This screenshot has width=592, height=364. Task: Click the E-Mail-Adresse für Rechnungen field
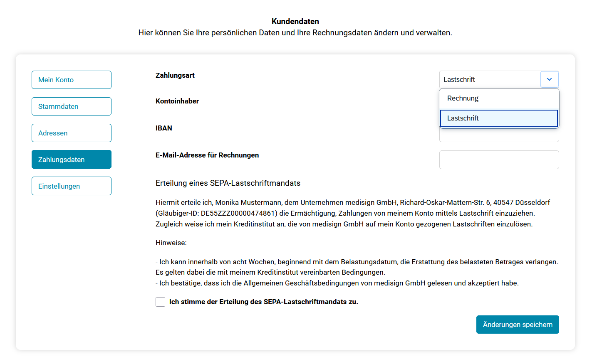pos(499,160)
